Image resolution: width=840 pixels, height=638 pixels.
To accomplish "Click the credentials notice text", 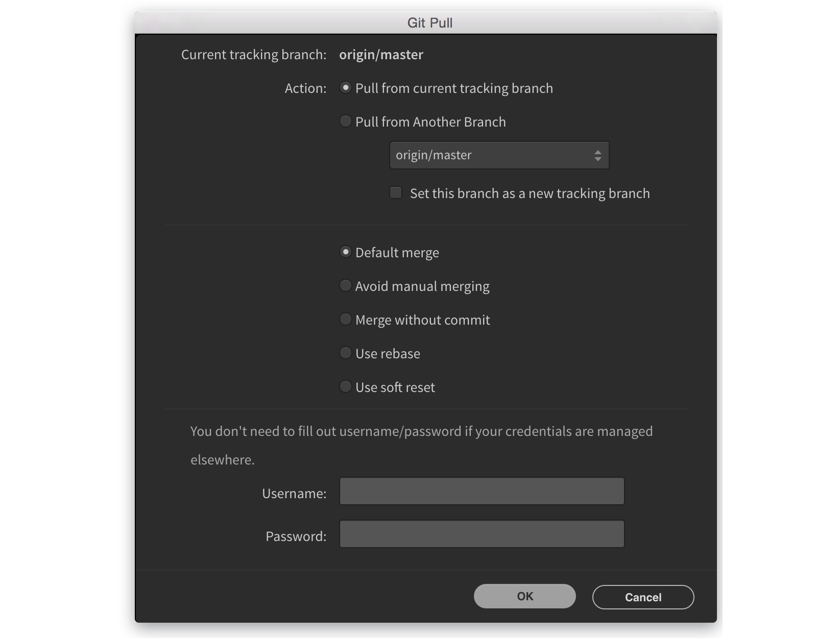I will pos(420,431).
